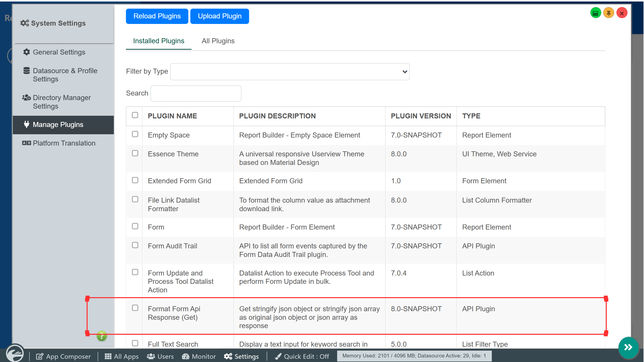Click the green help question mark icon

102,336
